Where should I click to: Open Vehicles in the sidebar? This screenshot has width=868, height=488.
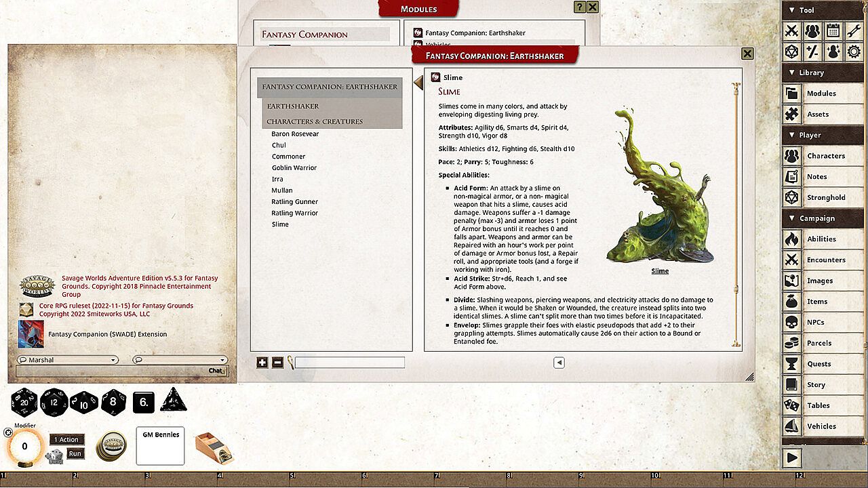click(x=825, y=426)
